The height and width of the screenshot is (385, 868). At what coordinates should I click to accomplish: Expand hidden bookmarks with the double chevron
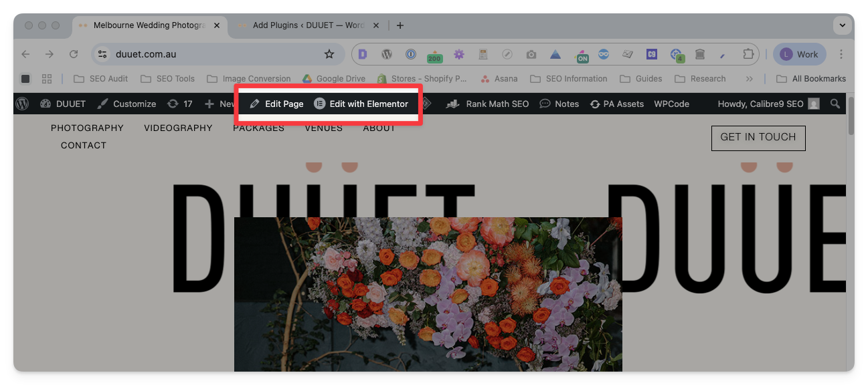click(x=749, y=79)
